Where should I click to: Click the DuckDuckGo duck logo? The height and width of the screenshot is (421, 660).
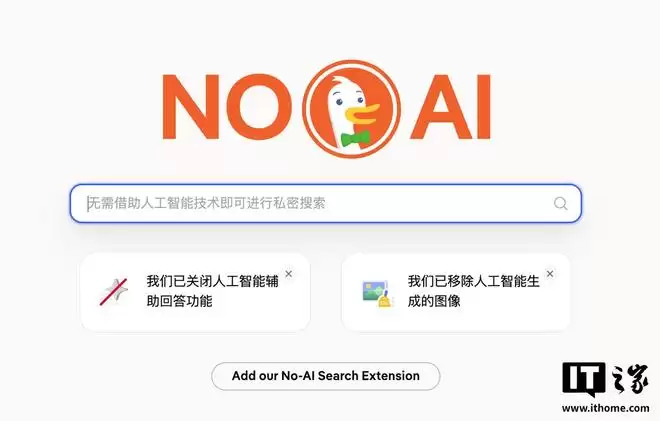click(352, 109)
